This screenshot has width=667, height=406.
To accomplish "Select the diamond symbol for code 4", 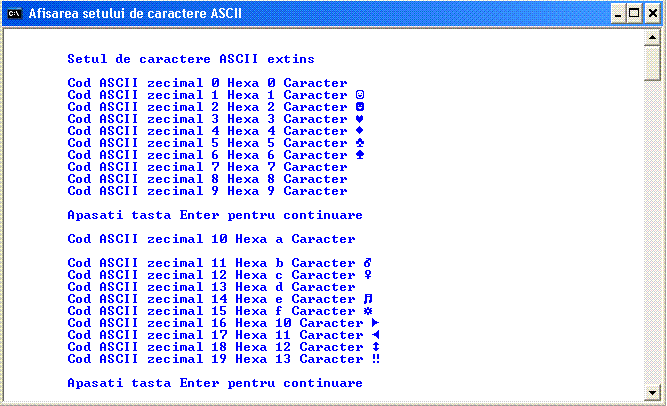I will (x=360, y=131).
